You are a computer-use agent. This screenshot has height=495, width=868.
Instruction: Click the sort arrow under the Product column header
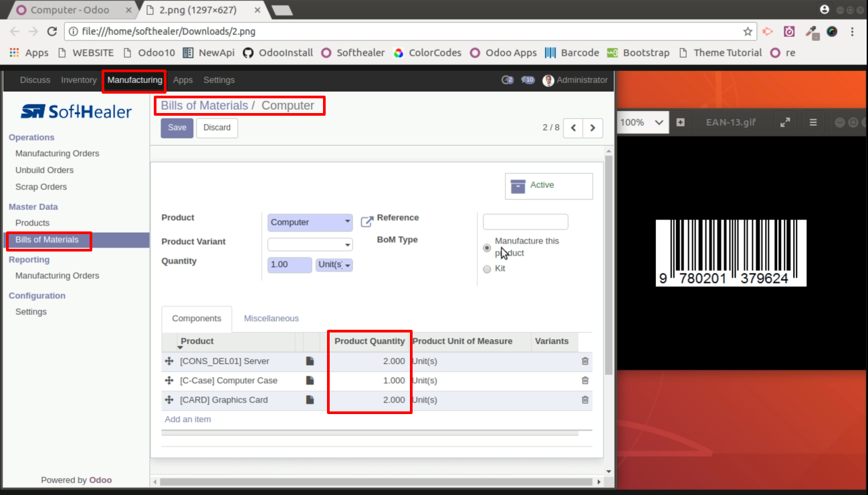pyautogui.click(x=180, y=348)
